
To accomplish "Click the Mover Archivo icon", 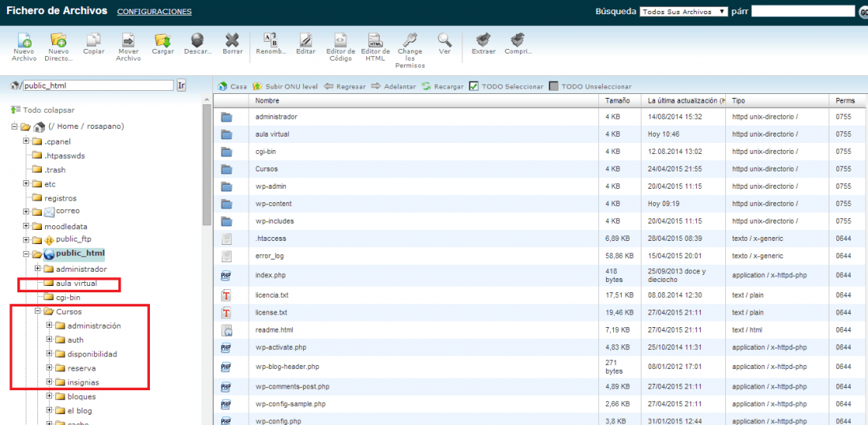I will click(128, 40).
